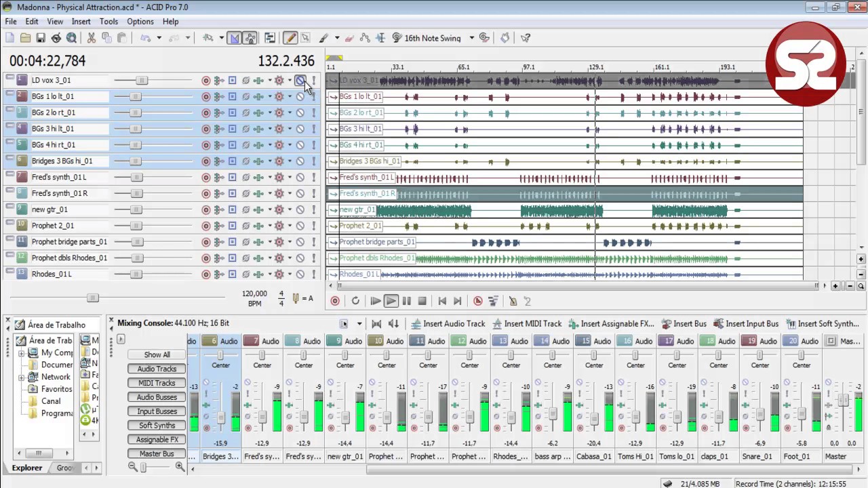Toggle Soft Synths filter button
This screenshot has width=868, height=488.
[x=157, y=426]
